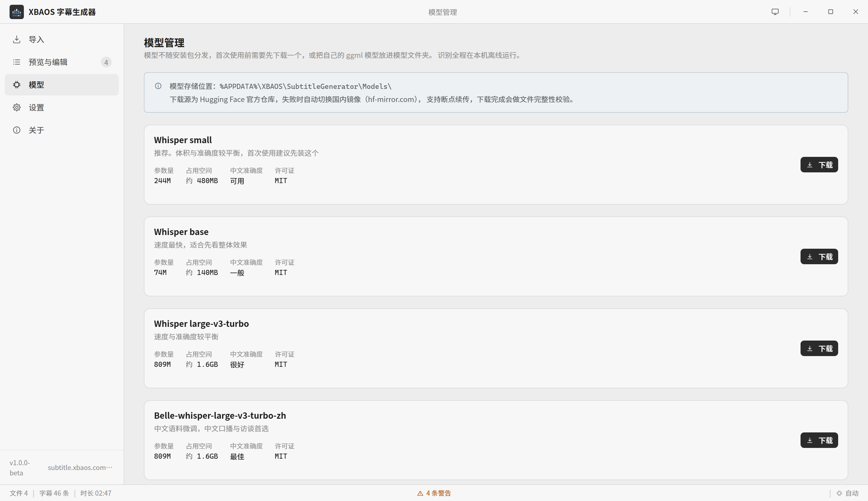The image size is (868, 501).
Task: Open the 设置 page
Action: coord(61,107)
